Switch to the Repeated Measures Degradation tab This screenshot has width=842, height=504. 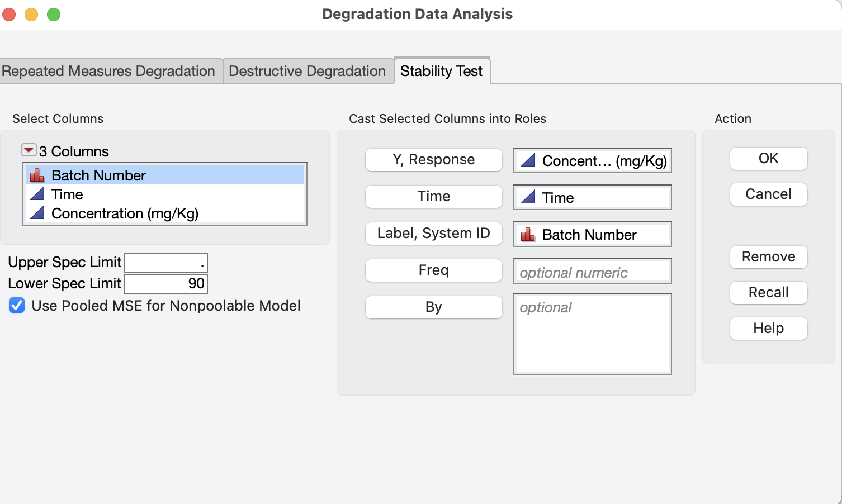click(x=110, y=71)
